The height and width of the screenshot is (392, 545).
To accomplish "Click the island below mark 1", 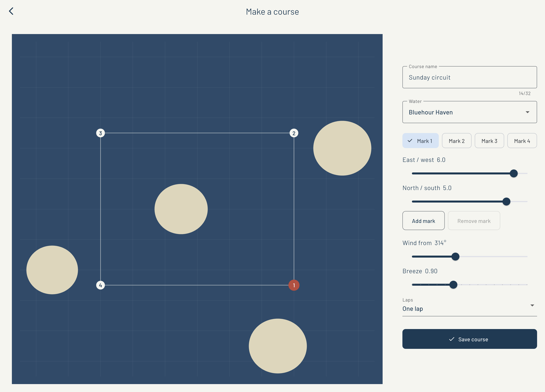I will click(x=277, y=346).
